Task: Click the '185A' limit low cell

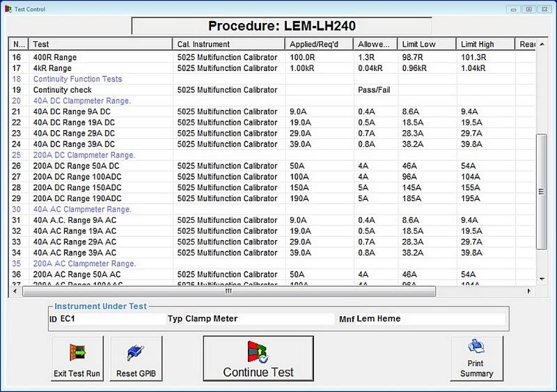Action: tap(427, 198)
